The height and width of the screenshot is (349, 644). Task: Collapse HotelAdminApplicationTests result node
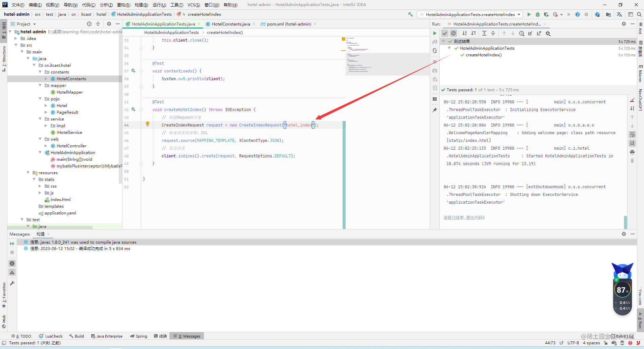tap(449, 48)
